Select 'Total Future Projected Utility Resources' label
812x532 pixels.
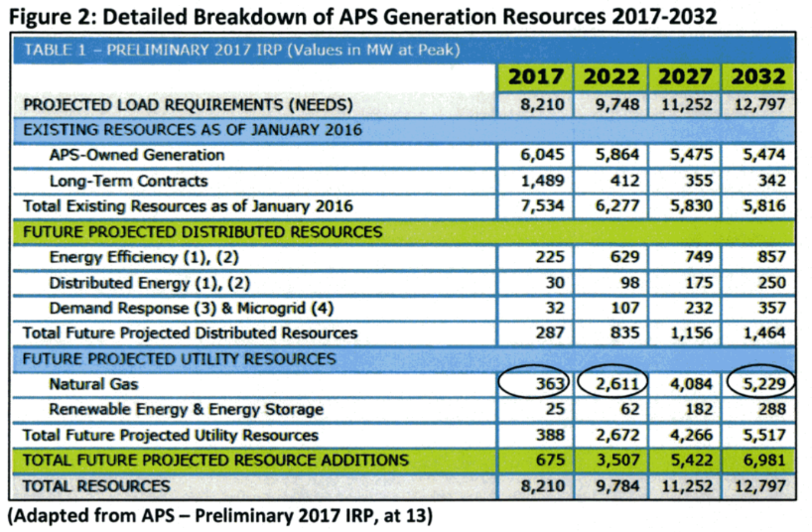(x=171, y=435)
